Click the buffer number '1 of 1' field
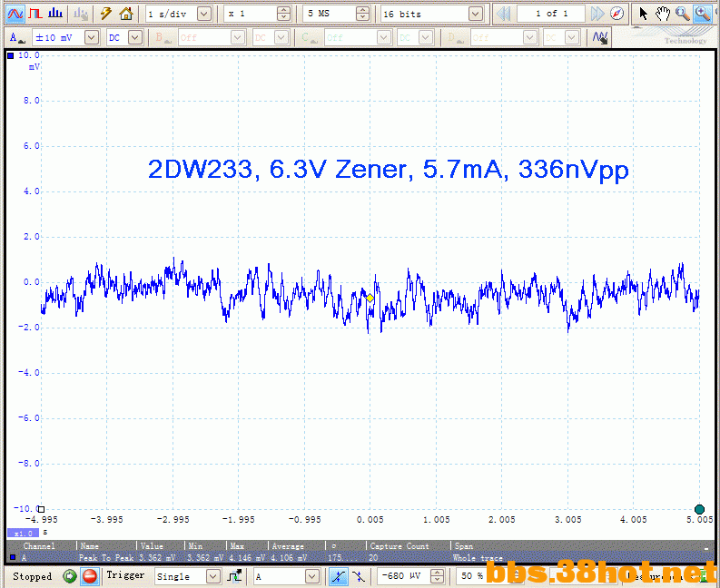 551,15
